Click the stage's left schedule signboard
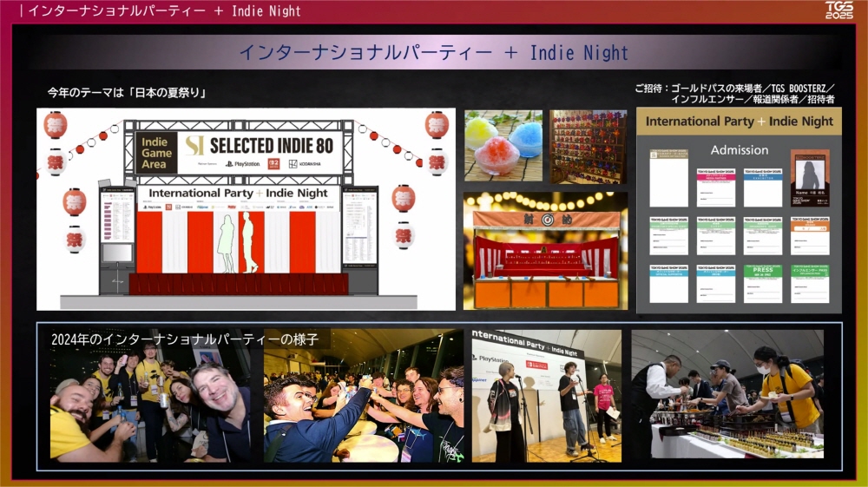This screenshot has height=487, width=868. (117, 216)
